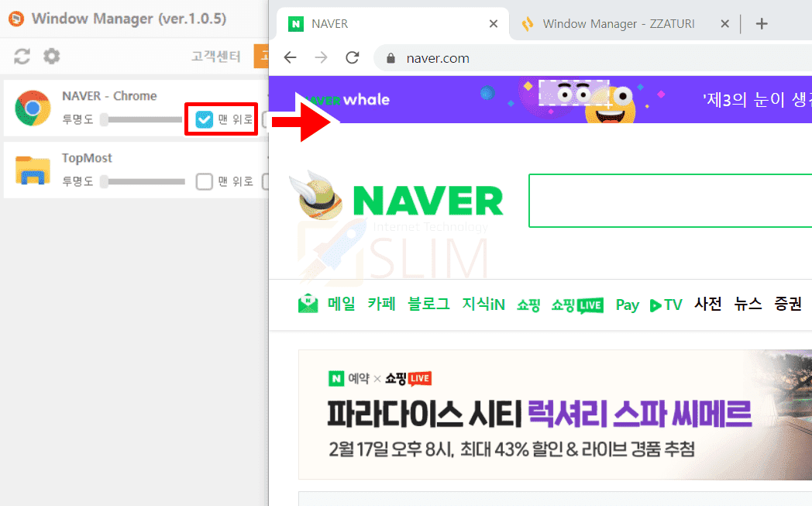Screen dimensions: 812x506
Task: Open Window Manager settings gear
Action: click(x=52, y=56)
